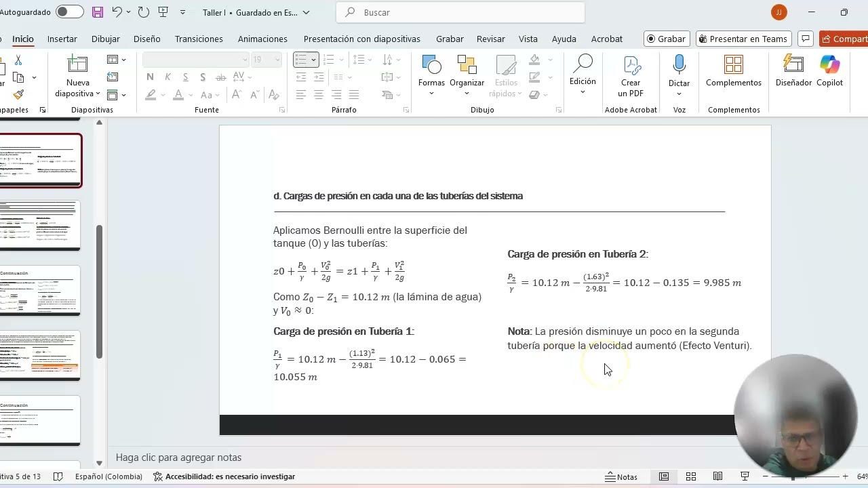Open the Animaciones tab
This screenshot has height=488, width=868.
click(262, 39)
